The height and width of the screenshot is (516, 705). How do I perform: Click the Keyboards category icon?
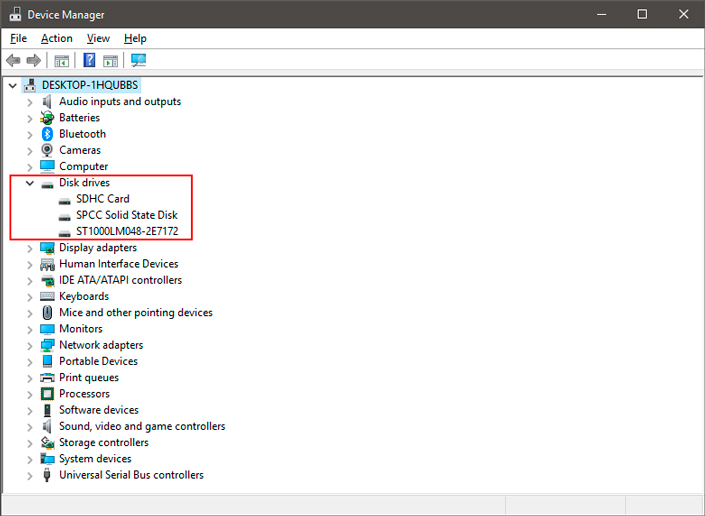pyautogui.click(x=47, y=296)
